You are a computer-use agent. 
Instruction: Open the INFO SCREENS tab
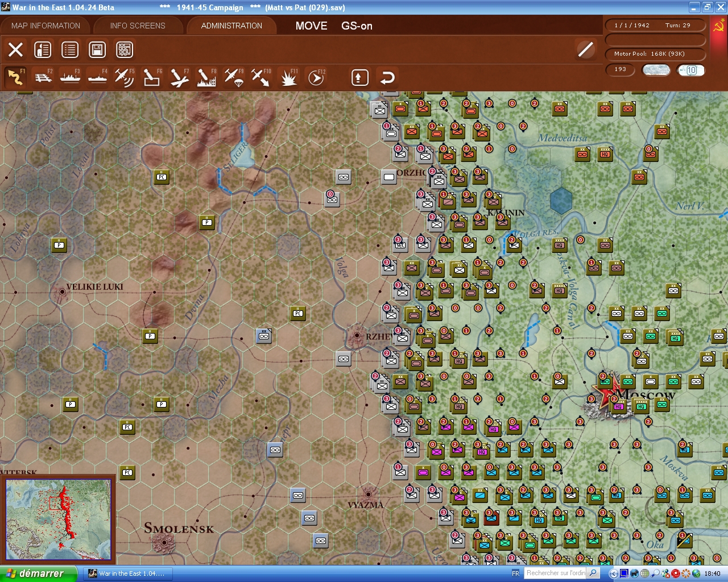pos(138,26)
